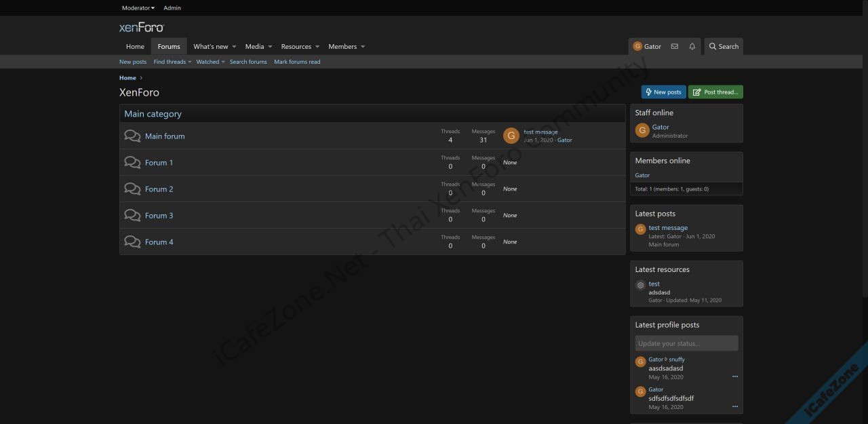Switch to the Home tab
Image resolution: width=868 pixels, height=424 pixels.
tap(135, 47)
